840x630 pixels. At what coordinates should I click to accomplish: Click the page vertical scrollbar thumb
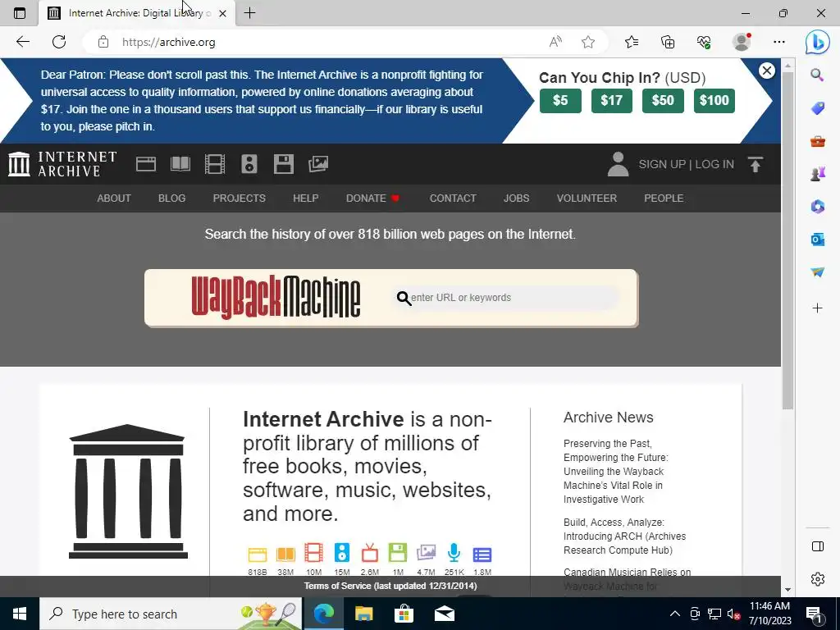(787, 240)
